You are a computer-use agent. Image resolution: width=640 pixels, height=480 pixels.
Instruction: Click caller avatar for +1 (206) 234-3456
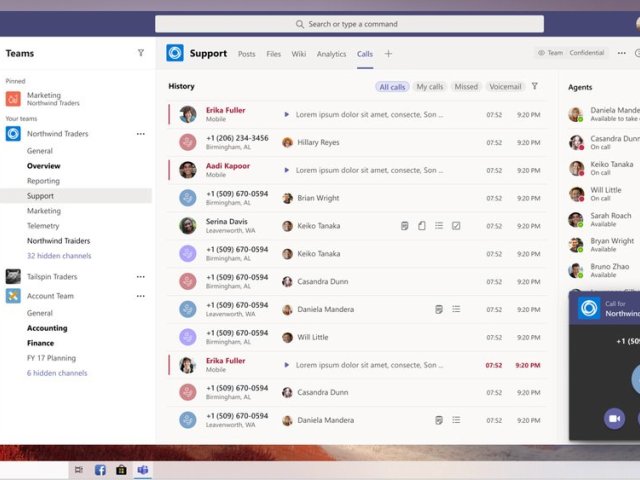tap(188, 142)
